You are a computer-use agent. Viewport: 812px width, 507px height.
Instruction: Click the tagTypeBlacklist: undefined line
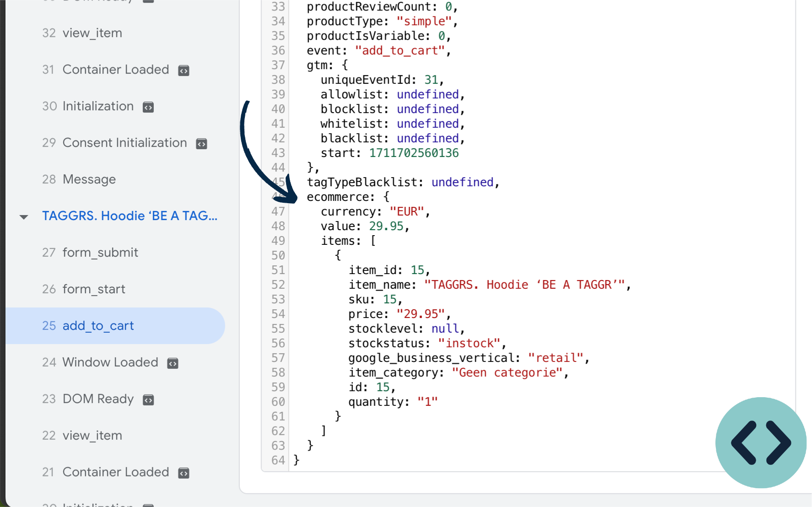pyautogui.click(x=403, y=182)
